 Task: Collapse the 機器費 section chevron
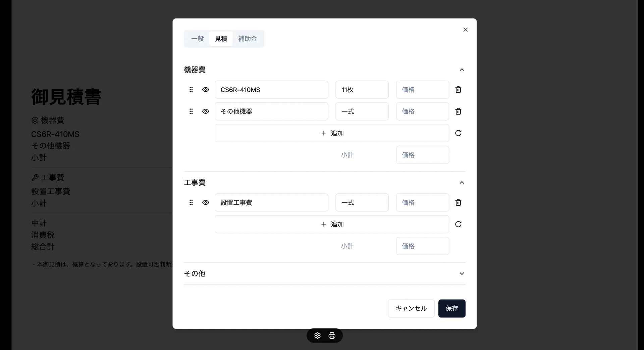click(x=462, y=70)
